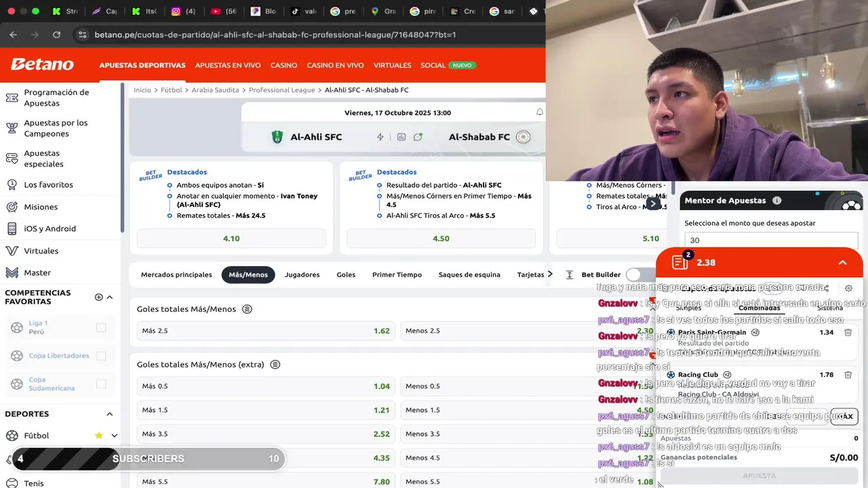Image resolution: width=868 pixels, height=488 pixels.
Task: Click the Arabia Saudita breadcrumb link
Action: click(215, 90)
